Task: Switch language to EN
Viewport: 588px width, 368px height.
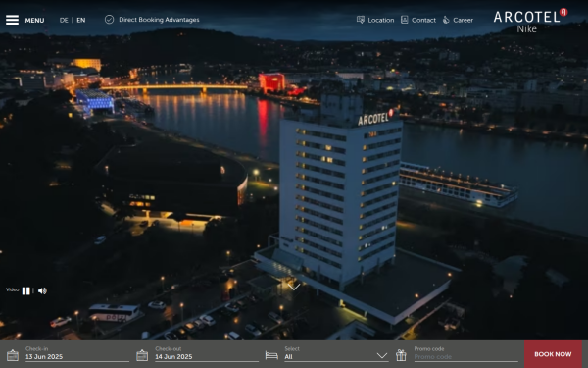Action: (x=81, y=21)
